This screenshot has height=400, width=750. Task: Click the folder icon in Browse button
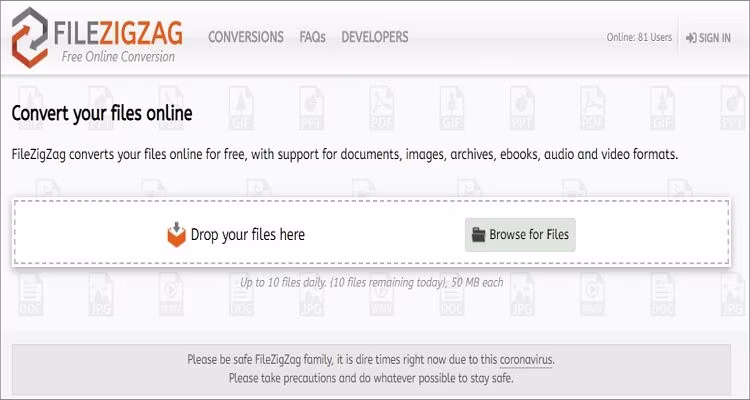(x=480, y=235)
